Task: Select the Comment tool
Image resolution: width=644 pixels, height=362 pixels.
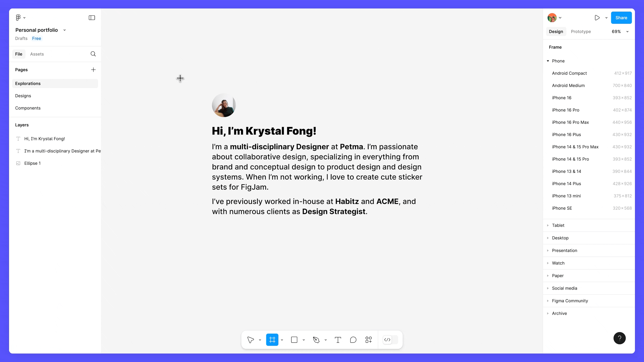Action: click(353, 340)
